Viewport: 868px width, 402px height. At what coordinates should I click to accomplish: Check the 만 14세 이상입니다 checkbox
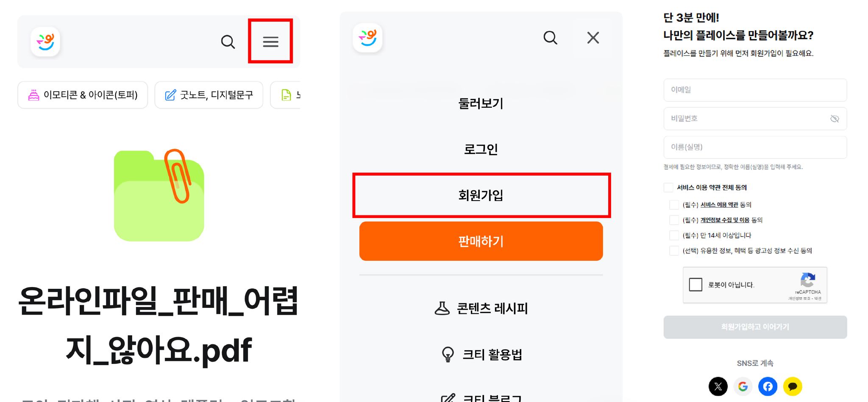click(674, 235)
